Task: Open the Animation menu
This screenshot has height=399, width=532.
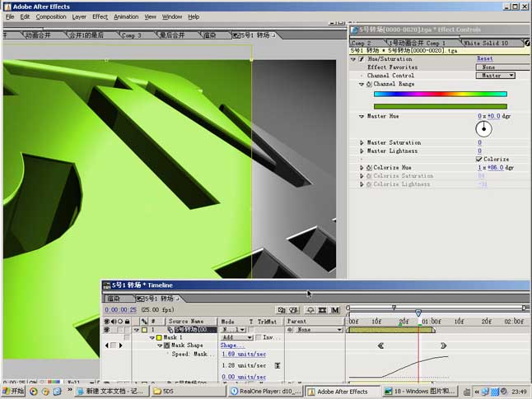Action: tap(126, 16)
